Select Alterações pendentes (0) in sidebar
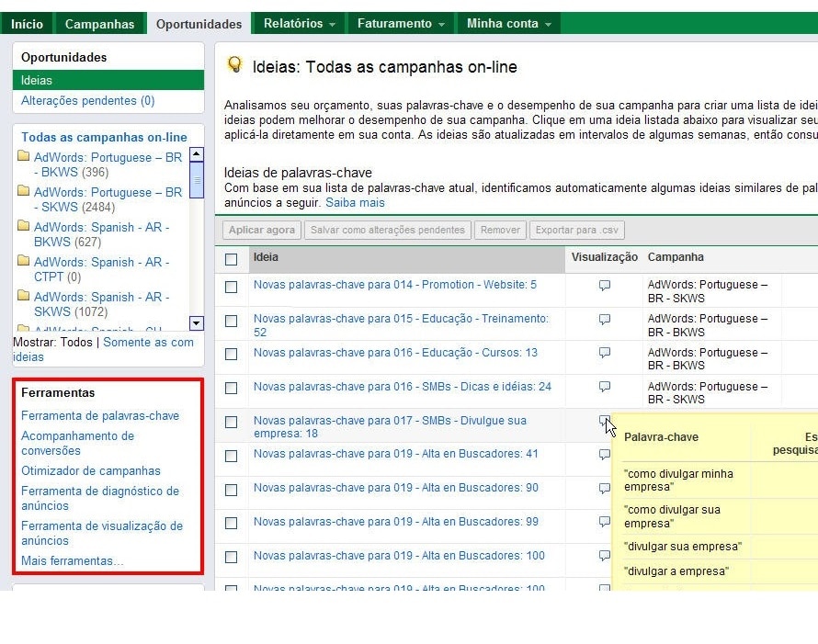 tap(88, 101)
